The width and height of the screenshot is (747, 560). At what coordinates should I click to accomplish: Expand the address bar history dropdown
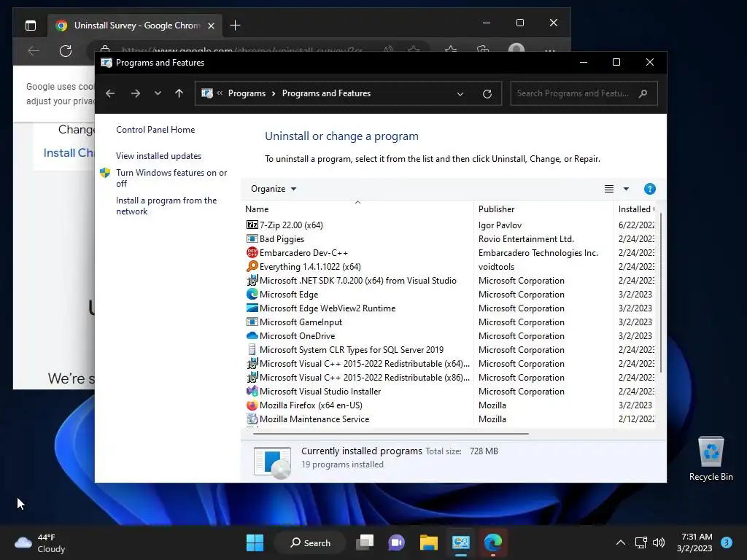coord(460,93)
